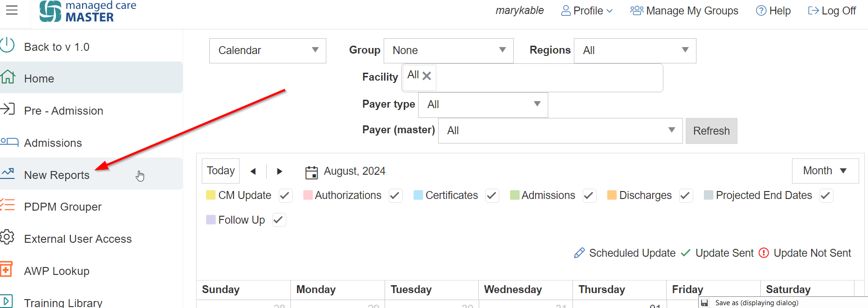
Task: Click the Today button
Action: 221,171
